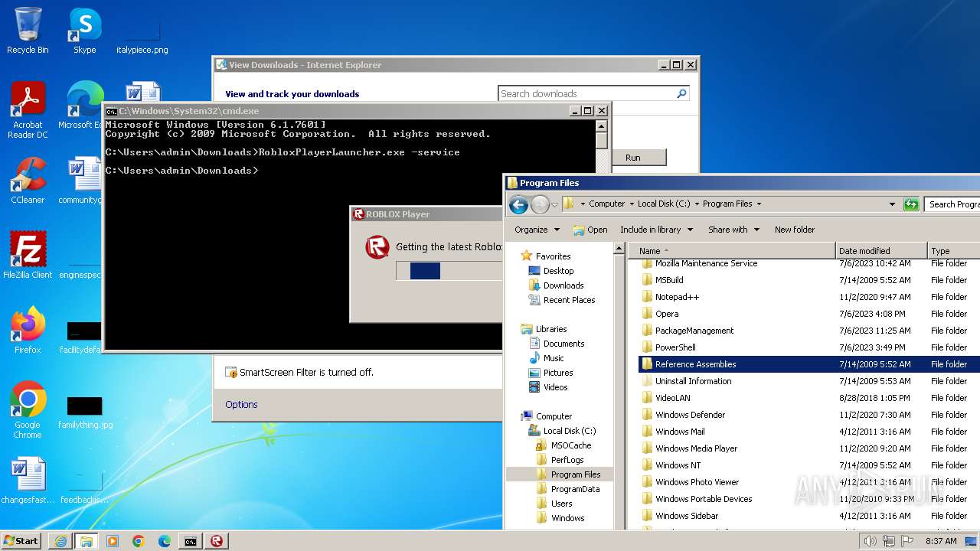
Task: Click Edge taskbar icon
Action: (165, 541)
